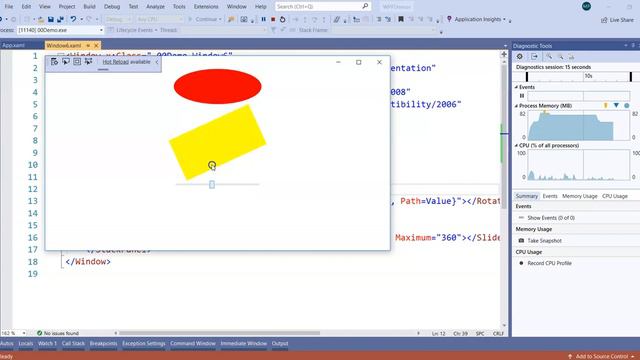Viewport: 640px width, 360px height.
Task: Pause the Events track
Action: pos(522,96)
